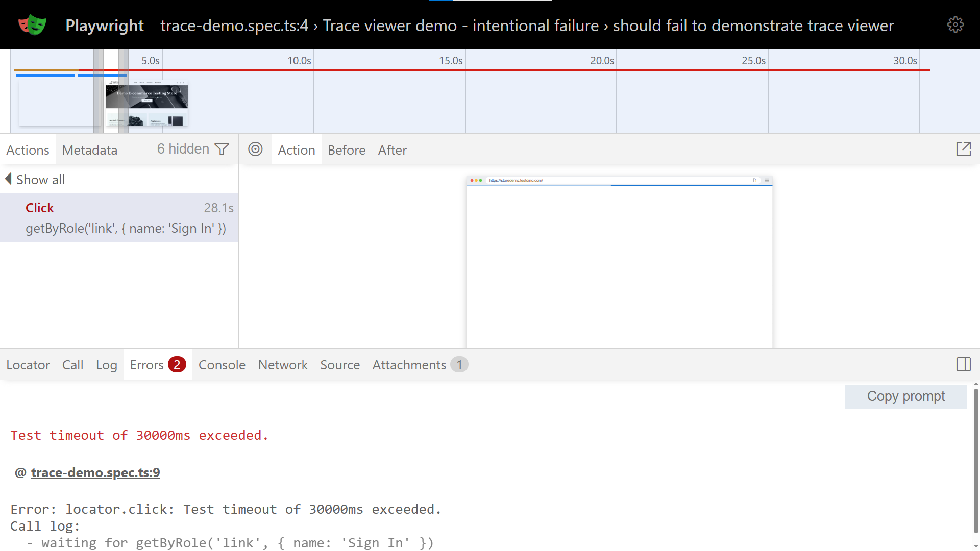980x551 pixels.
Task: Click the errors panel vertical scrollbar
Action: pos(975,459)
